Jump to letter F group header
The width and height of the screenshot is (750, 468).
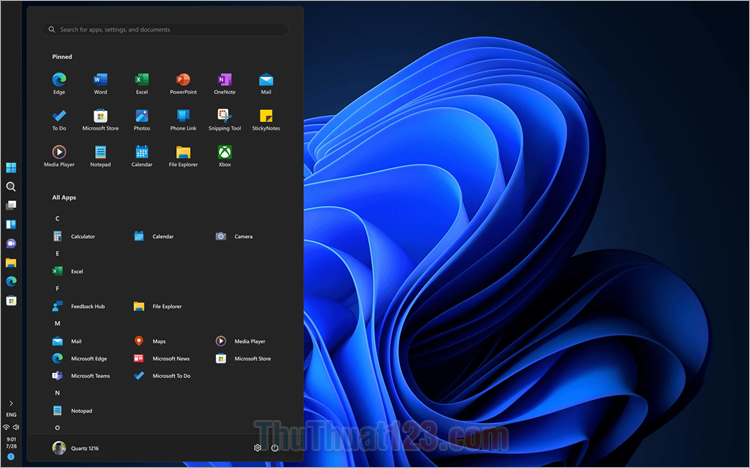(x=57, y=289)
